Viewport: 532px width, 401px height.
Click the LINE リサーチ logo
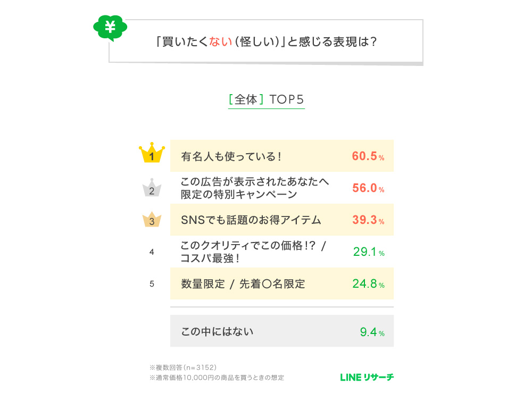[x=367, y=377]
